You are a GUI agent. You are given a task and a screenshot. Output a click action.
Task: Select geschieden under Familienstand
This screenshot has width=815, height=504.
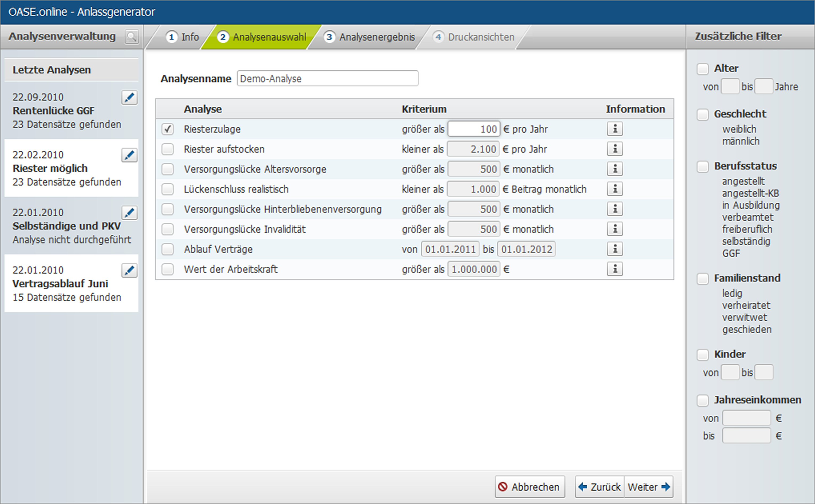point(747,329)
